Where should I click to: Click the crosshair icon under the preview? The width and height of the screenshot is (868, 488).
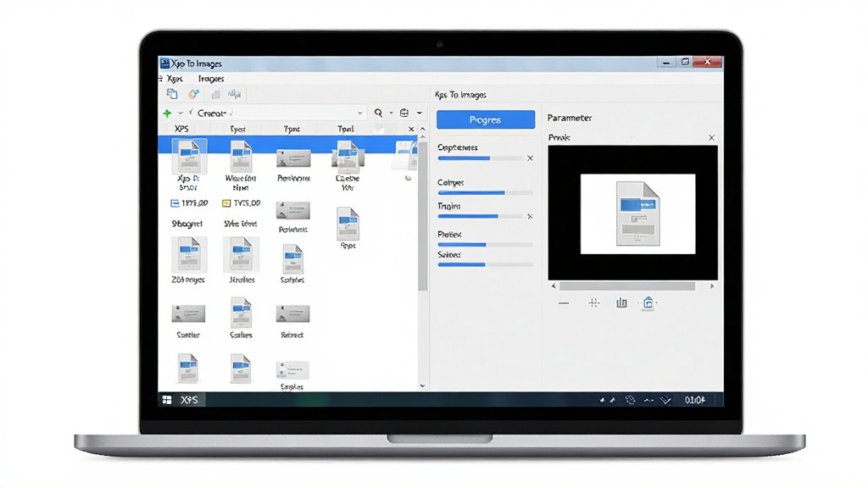tap(593, 302)
